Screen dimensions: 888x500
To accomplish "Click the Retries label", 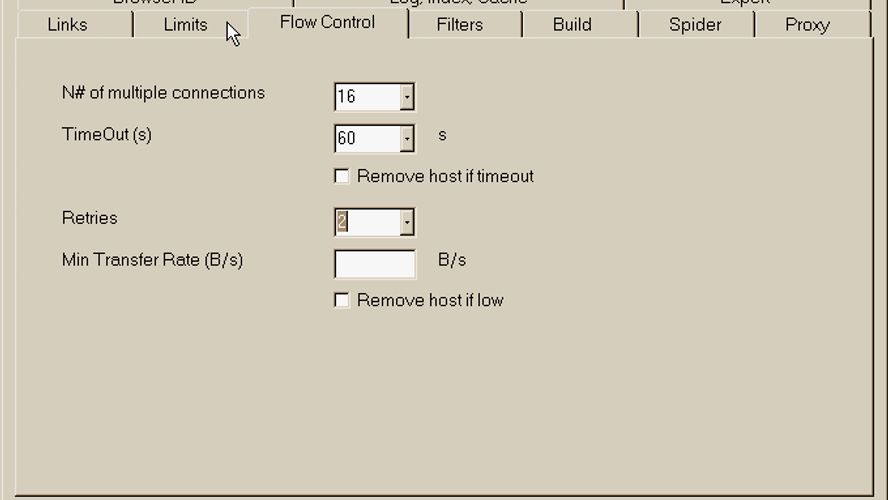I will [x=89, y=218].
